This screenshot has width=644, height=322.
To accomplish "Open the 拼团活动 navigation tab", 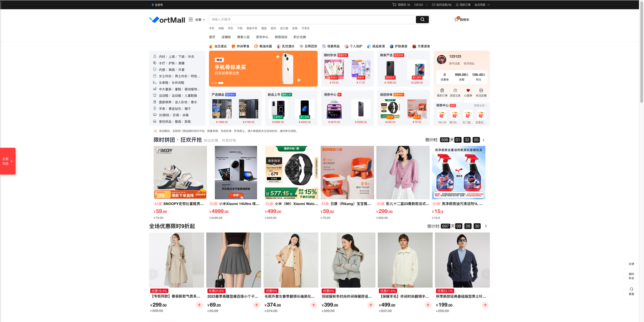I will click(x=281, y=37).
